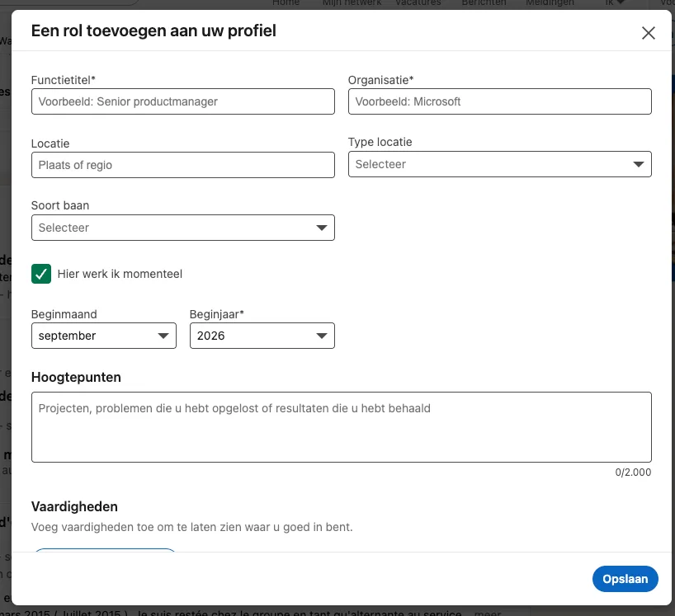Click 'meer' link in background page
Screen dimensions: 675x616
click(488, 613)
